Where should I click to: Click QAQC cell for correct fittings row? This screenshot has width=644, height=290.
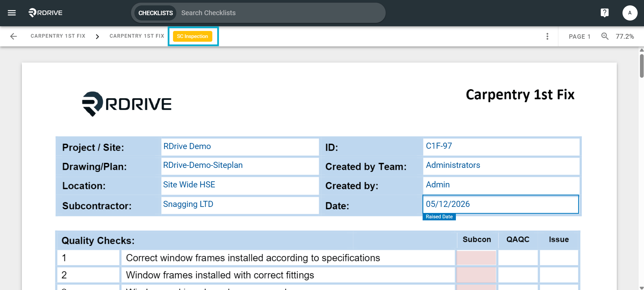518,275
